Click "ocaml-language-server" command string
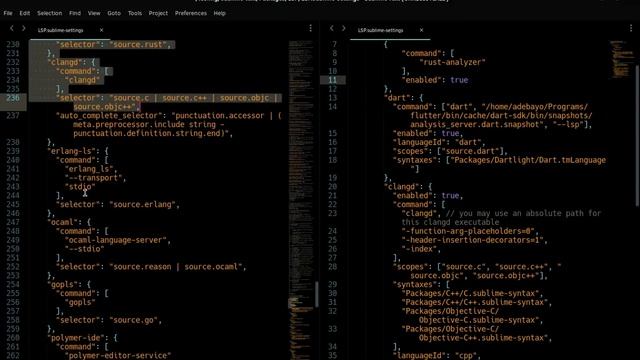640x360 pixels. [x=116, y=240]
